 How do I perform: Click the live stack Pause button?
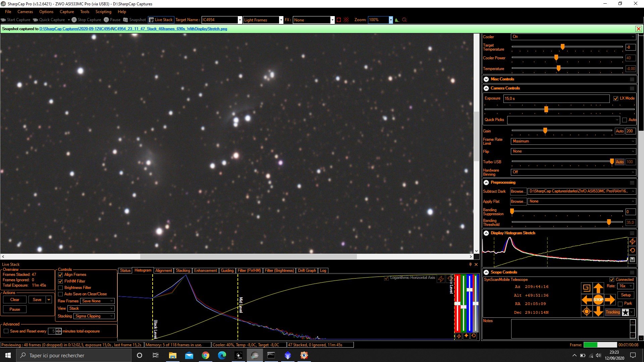15,309
